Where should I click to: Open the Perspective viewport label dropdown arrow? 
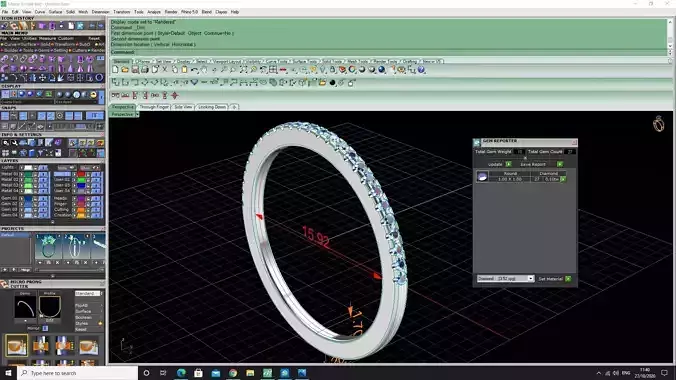[x=137, y=114]
